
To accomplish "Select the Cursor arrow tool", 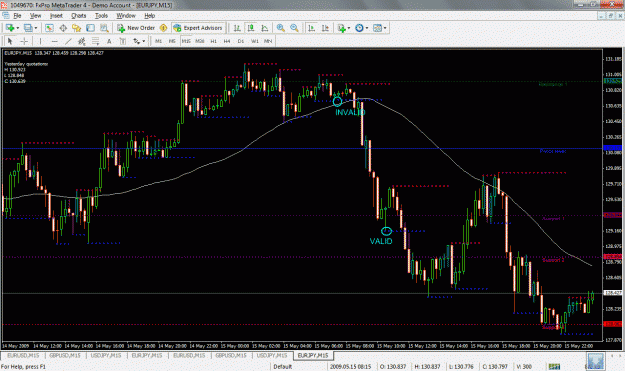I will (10, 41).
